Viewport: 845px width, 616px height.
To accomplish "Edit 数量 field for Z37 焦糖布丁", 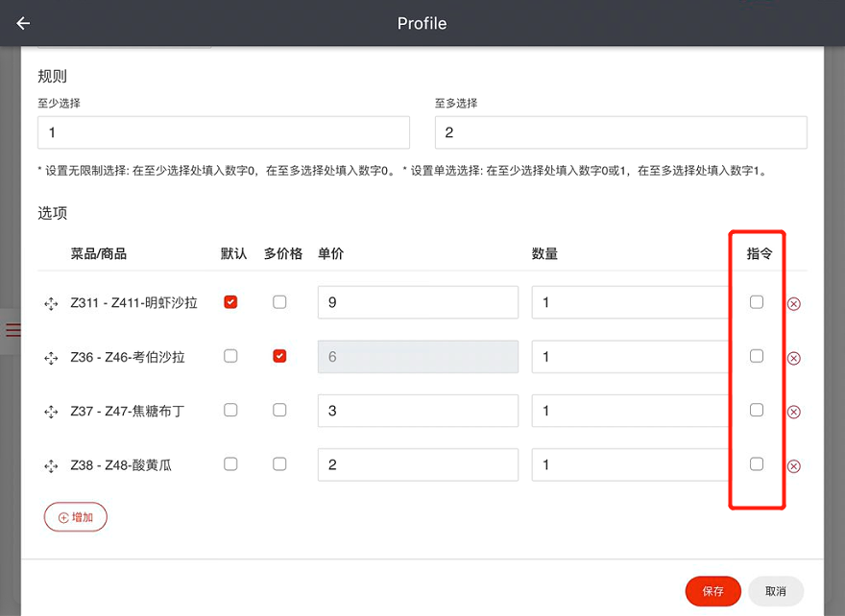I will click(630, 411).
